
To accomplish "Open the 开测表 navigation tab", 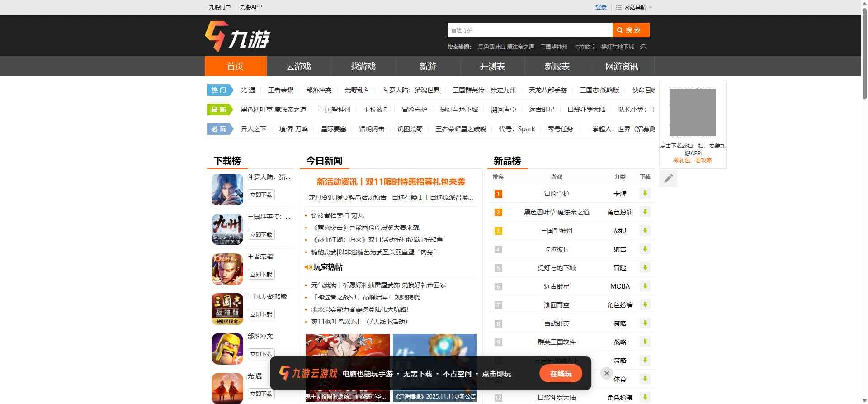I will coord(492,67).
